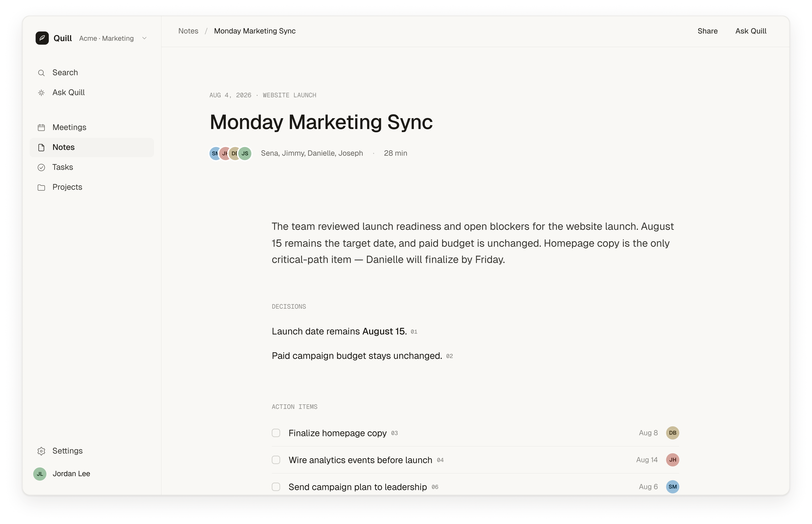Expand the Acme · Marketing workspace chevron
The image size is (812, 524).
(144, 39)
